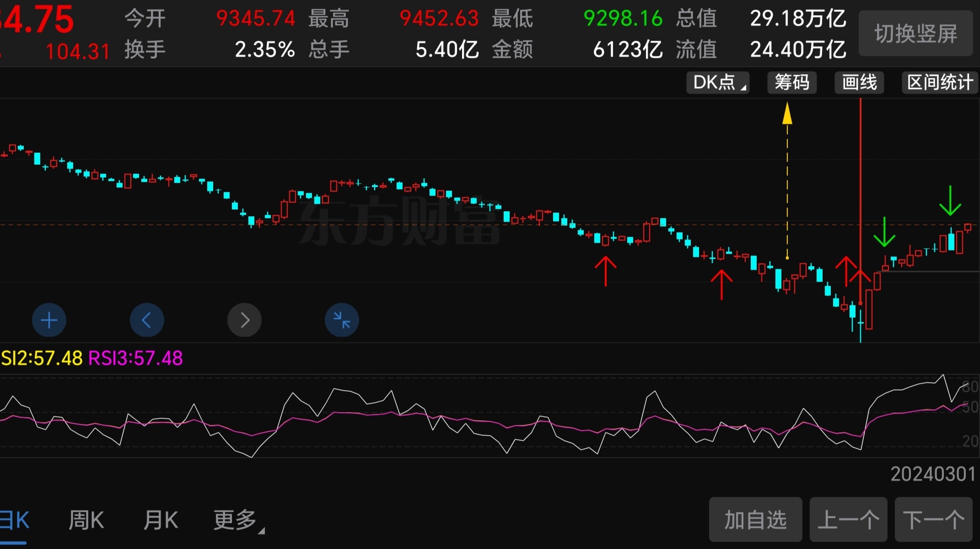Tap the date label 20240301
Image resolution: width=980 pixels, height=549 pixels.
click(x=933, y=474)
